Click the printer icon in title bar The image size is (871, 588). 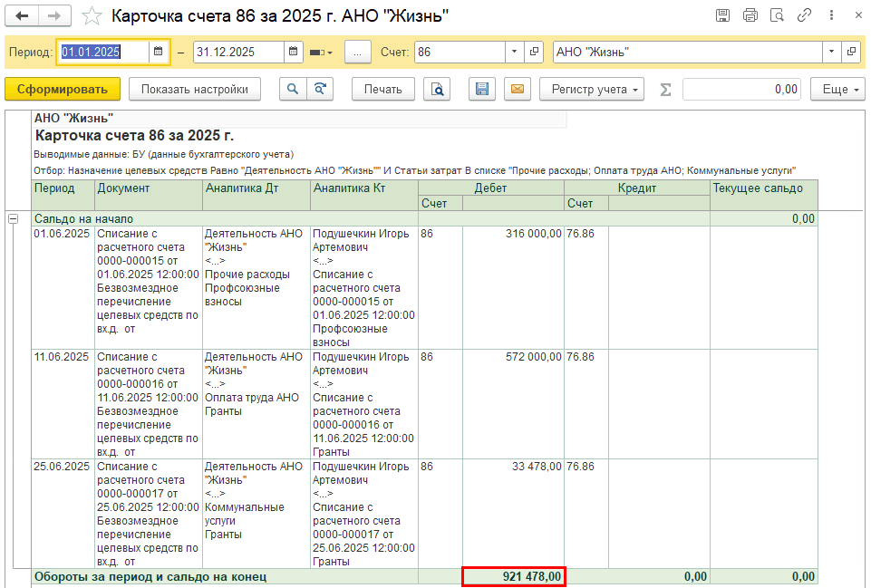750,15
